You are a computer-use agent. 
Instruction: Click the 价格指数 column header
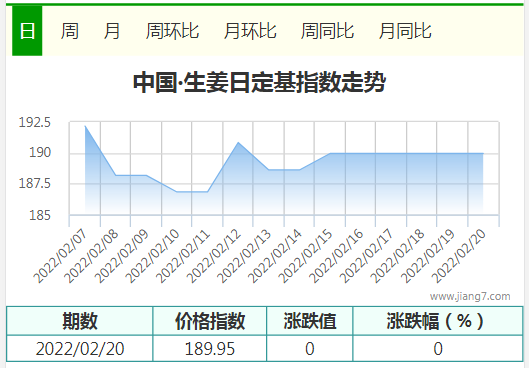210,321
